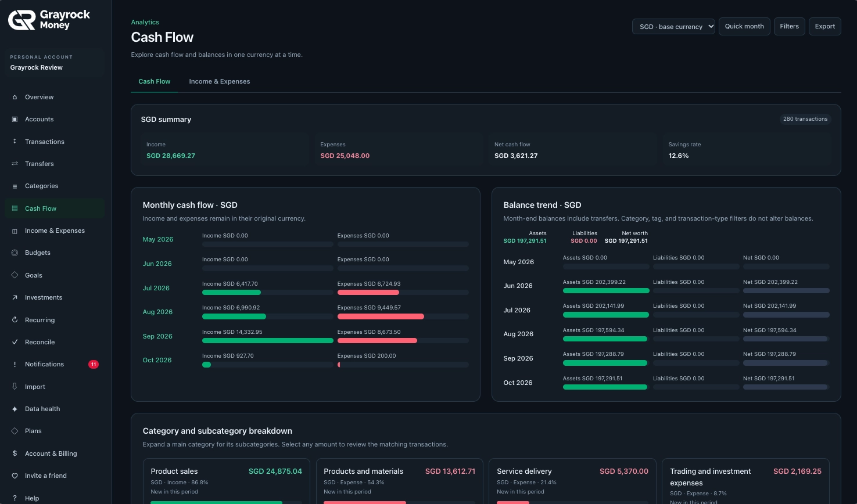Open the Help link in sidebar
Image resolution: width=857 pixels, height=504 pixels.
tap(54, 498)
